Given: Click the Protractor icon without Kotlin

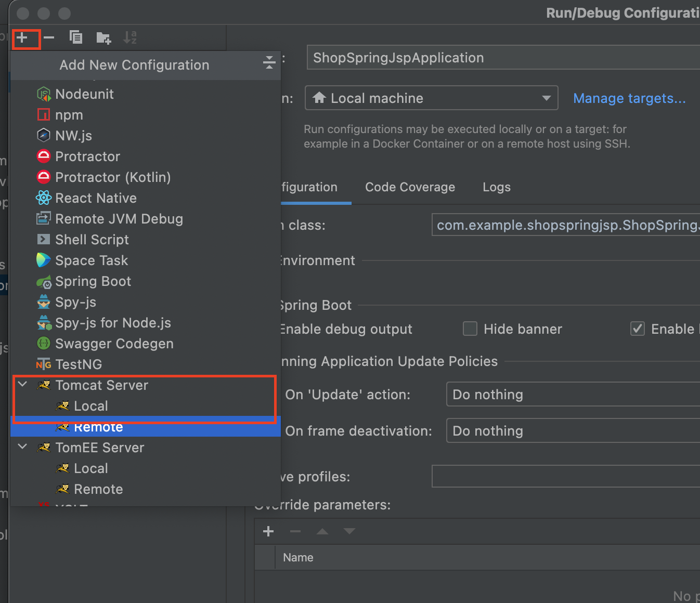Looking at the screenshot, I should pyautogui.click(x=44, y=156).
